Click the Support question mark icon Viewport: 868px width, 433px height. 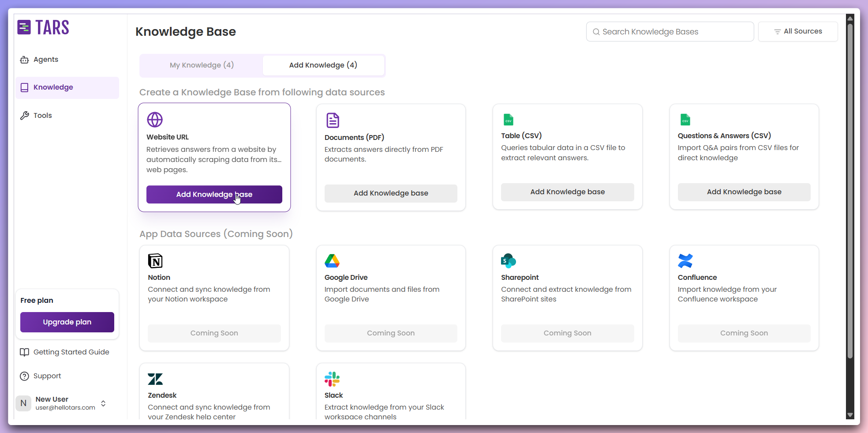[24, 376]
